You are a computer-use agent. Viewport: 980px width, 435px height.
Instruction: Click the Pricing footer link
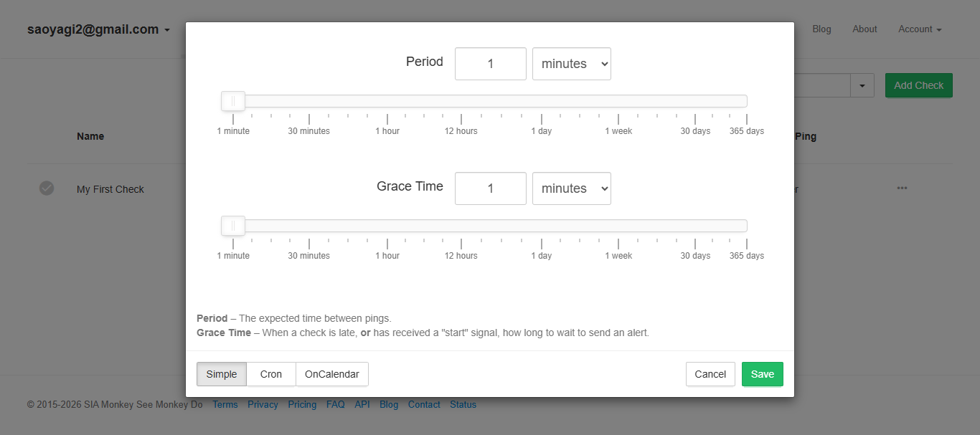coord(302,405)
